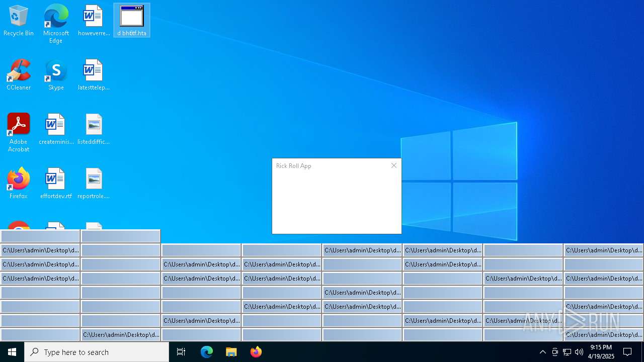Open File Explorer from the taskbar
644x362 pixels.
(231, 352)
